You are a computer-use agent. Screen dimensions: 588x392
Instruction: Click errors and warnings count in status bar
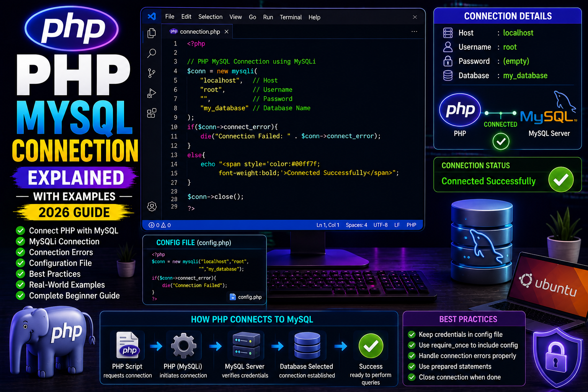(160, 225)
